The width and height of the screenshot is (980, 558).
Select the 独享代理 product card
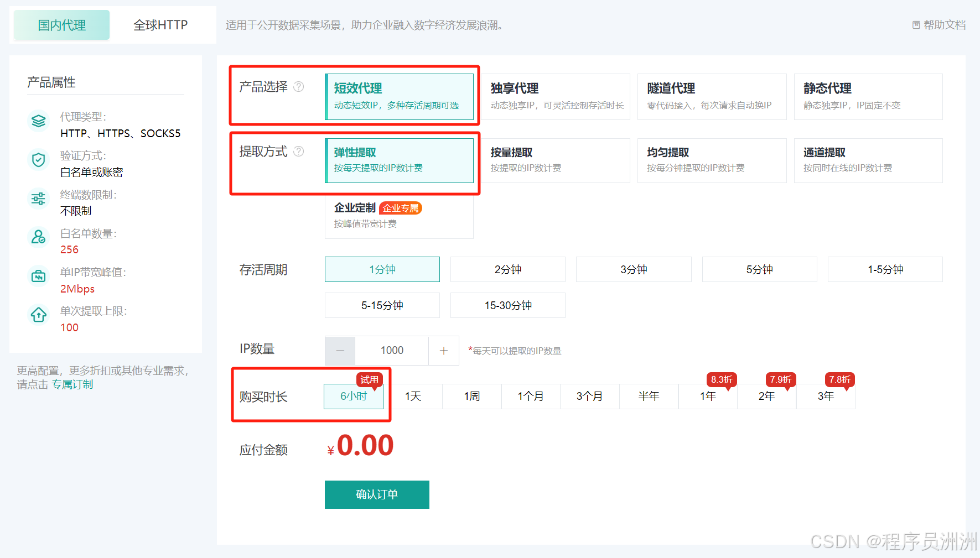[556, 97]
